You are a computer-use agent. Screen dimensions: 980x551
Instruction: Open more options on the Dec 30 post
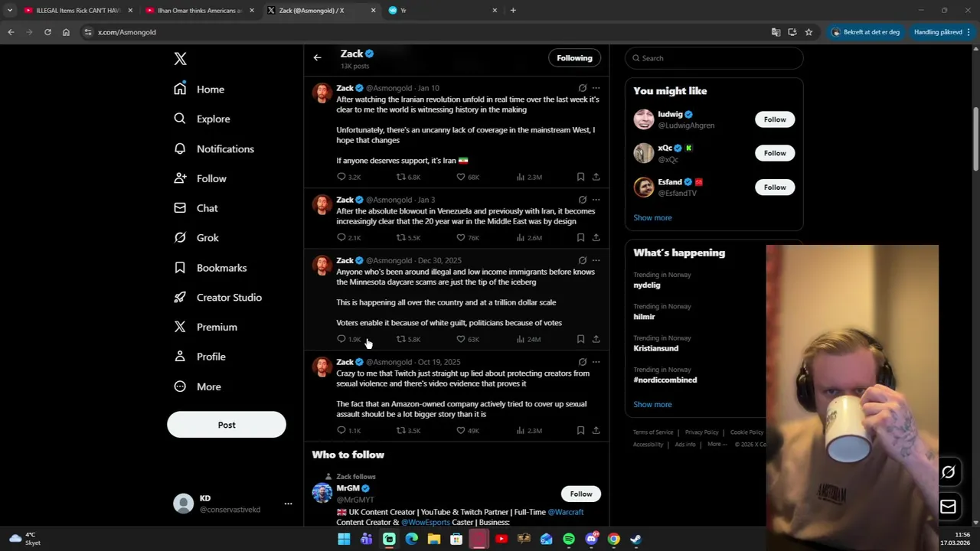click(596, 260)
